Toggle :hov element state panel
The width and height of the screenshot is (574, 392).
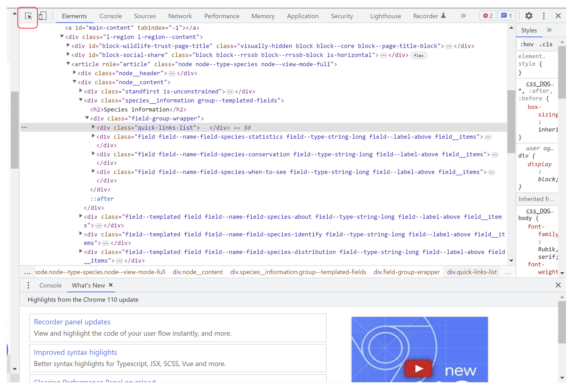pos(527,44)
